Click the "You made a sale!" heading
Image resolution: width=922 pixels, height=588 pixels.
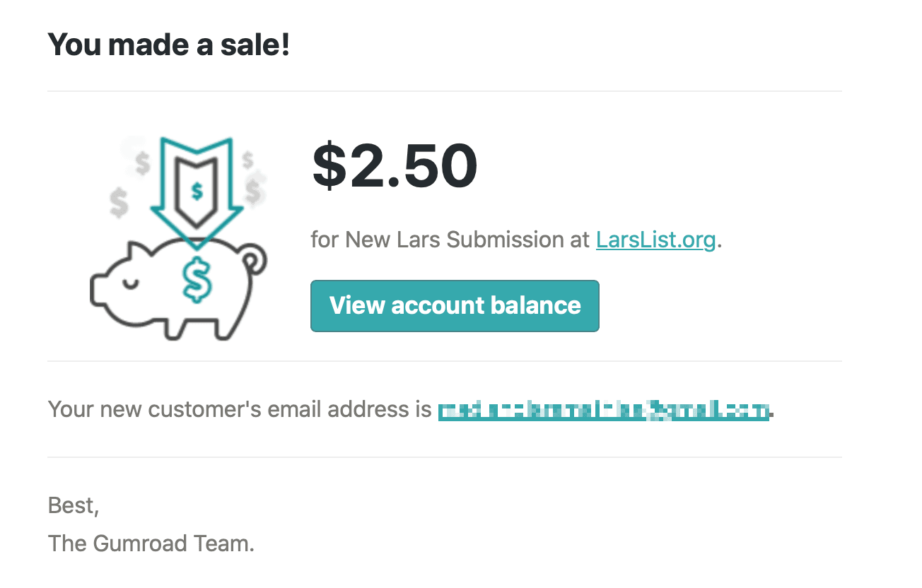(x=169, y=45)
